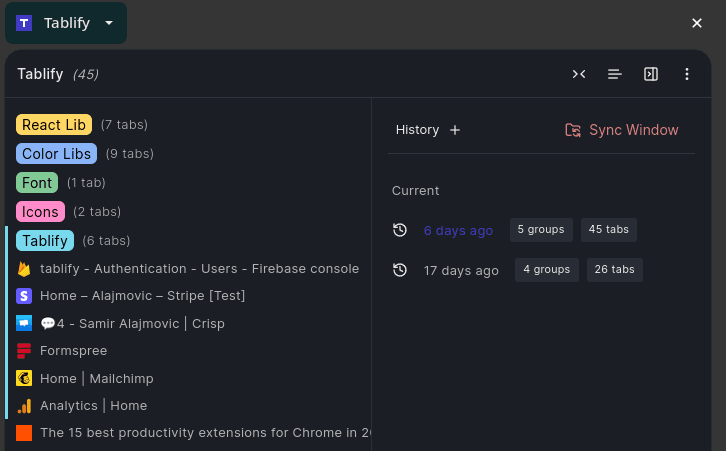
Task: Open the 15 best productivity extensions tab
Action: coord(205,433)
